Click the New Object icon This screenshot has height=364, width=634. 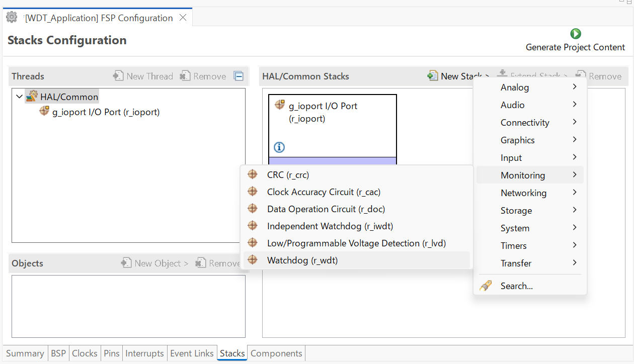(x=127, y=263)
